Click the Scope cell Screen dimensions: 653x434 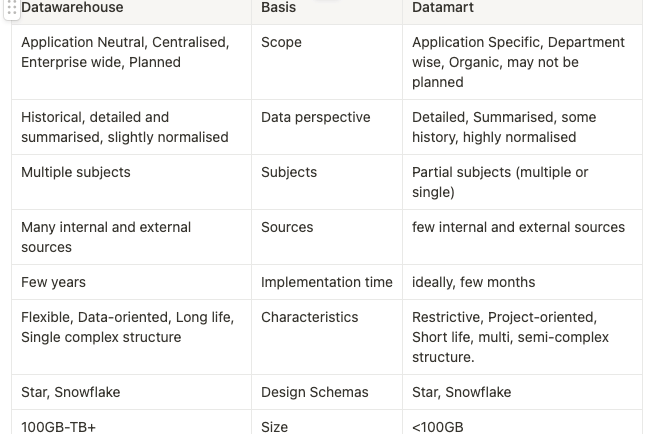[327, 62]
